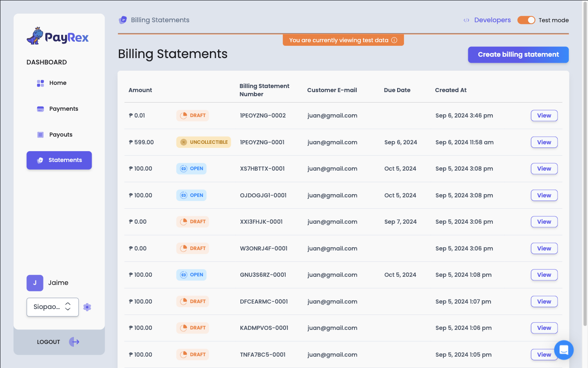Click the code icon next to Developers

[467, 20]
